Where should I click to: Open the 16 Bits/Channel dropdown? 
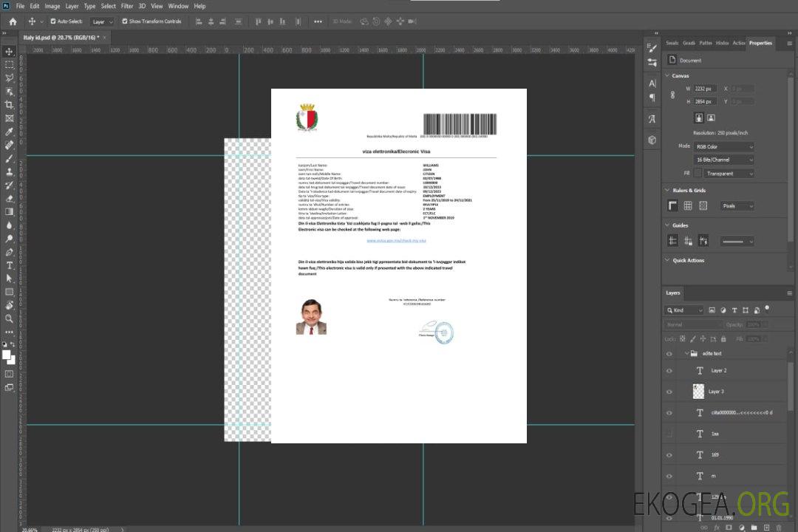point(723,160)
